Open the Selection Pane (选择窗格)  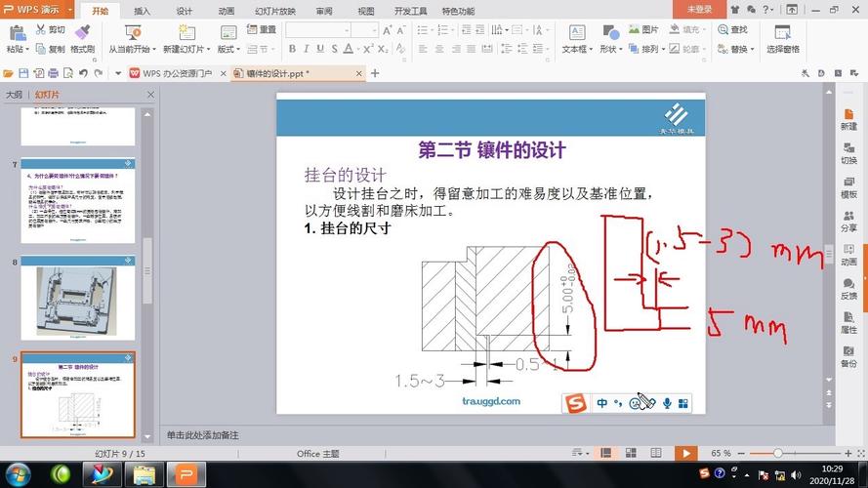point(783,39)
